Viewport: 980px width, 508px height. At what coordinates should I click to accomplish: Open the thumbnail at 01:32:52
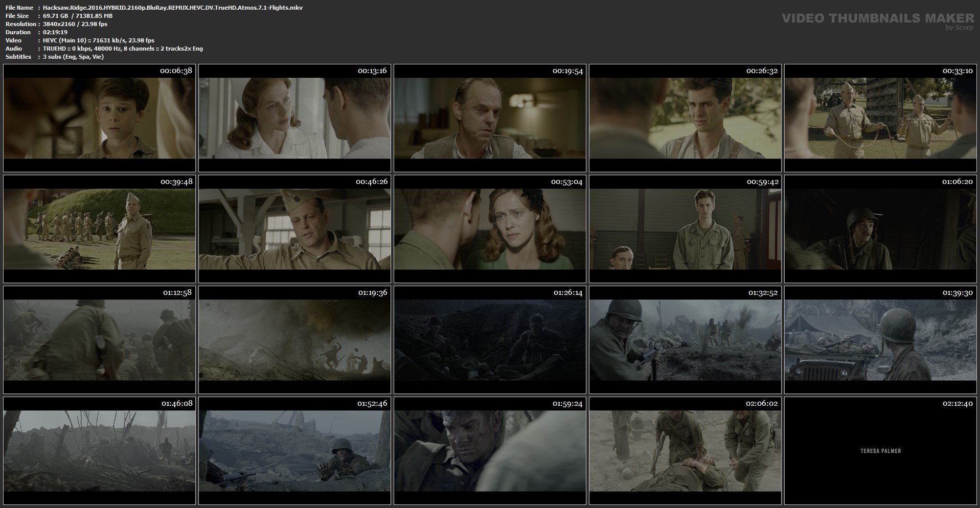(685, 340)
